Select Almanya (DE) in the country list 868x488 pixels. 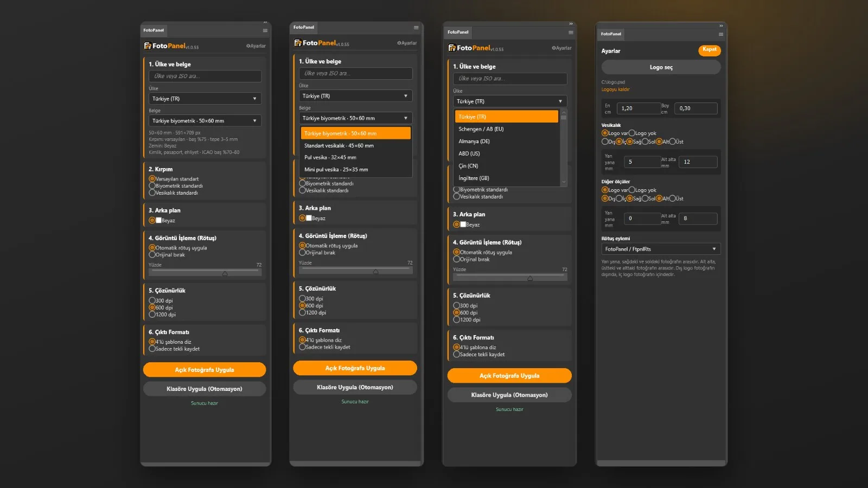507,142
